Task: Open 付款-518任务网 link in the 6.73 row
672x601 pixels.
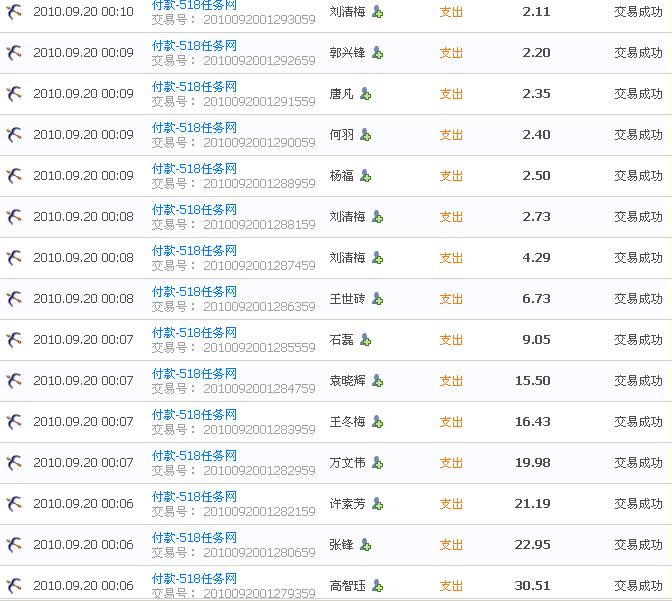Action: coord(194,292)
